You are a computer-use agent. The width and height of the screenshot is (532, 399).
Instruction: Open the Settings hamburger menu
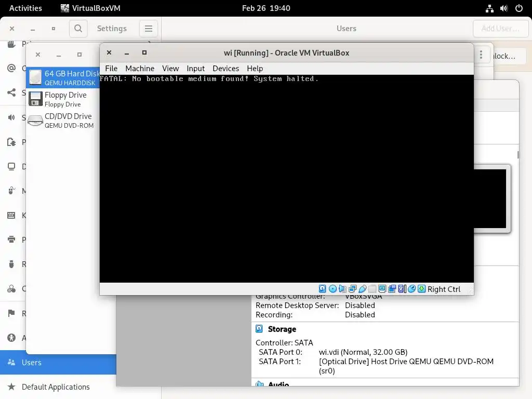coord(148,29)
